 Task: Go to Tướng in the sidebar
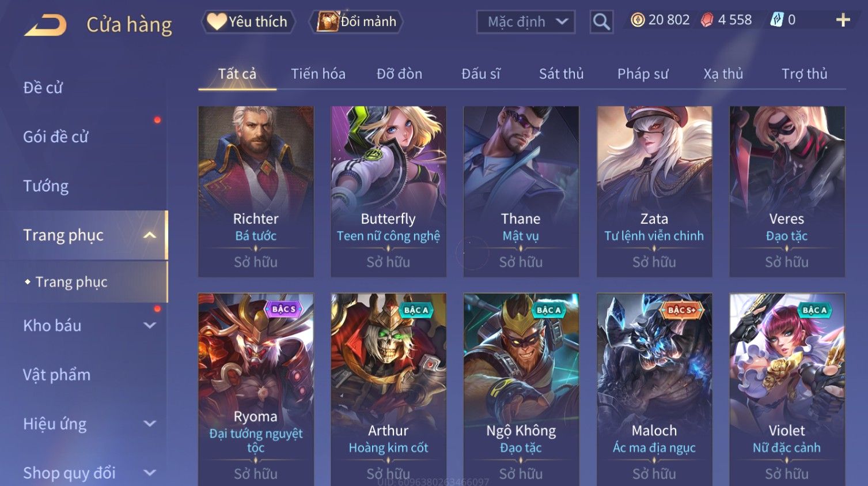tap(46, 186)
